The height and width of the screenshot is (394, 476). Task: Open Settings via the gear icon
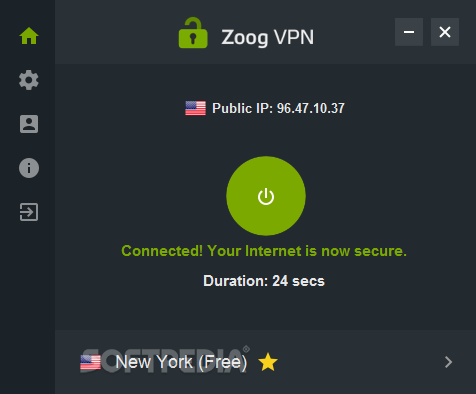point(29,80)
